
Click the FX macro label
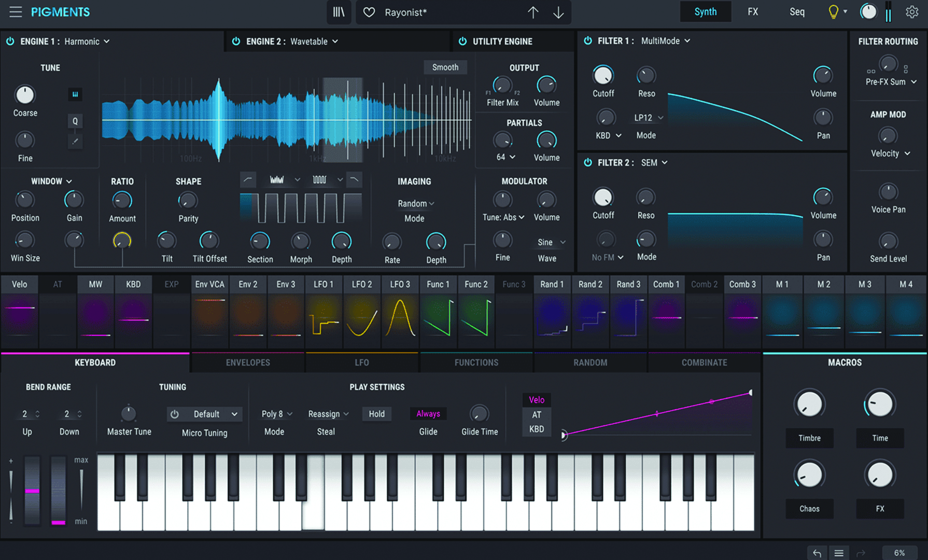(x=880, y=509)
